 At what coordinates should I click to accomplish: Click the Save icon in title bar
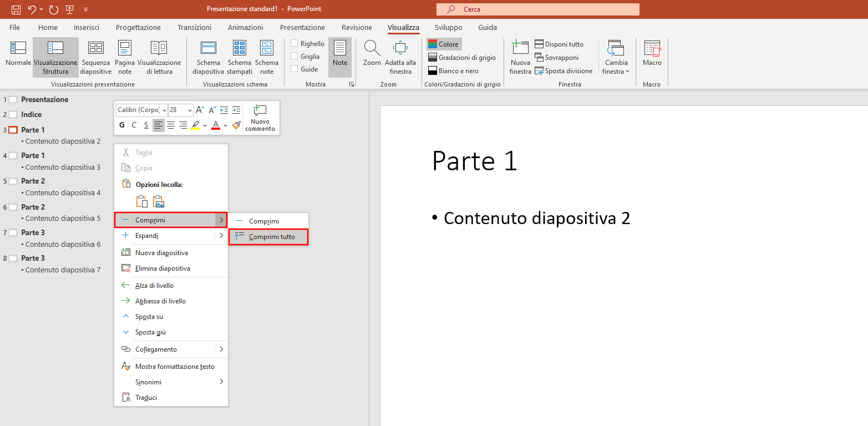point(16,9)
